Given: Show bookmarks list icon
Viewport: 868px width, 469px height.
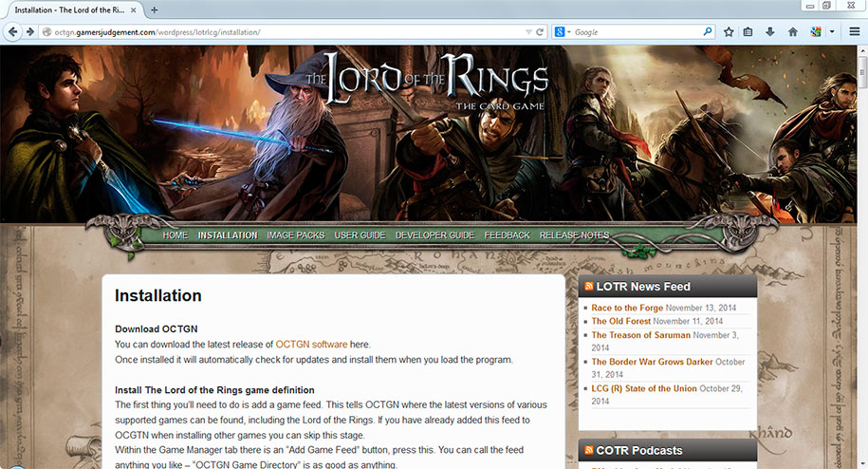Looking at the screenshot, I should tap(748, 32).
